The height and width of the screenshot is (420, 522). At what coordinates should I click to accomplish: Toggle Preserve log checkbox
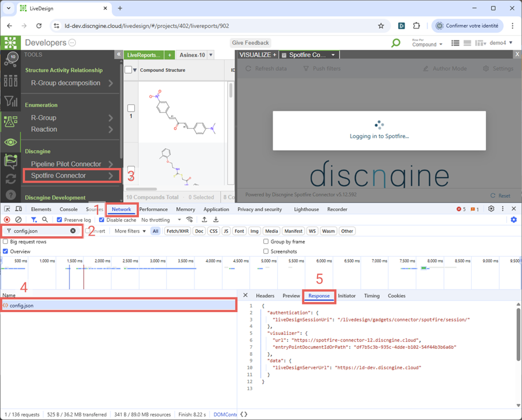[59, 219]
